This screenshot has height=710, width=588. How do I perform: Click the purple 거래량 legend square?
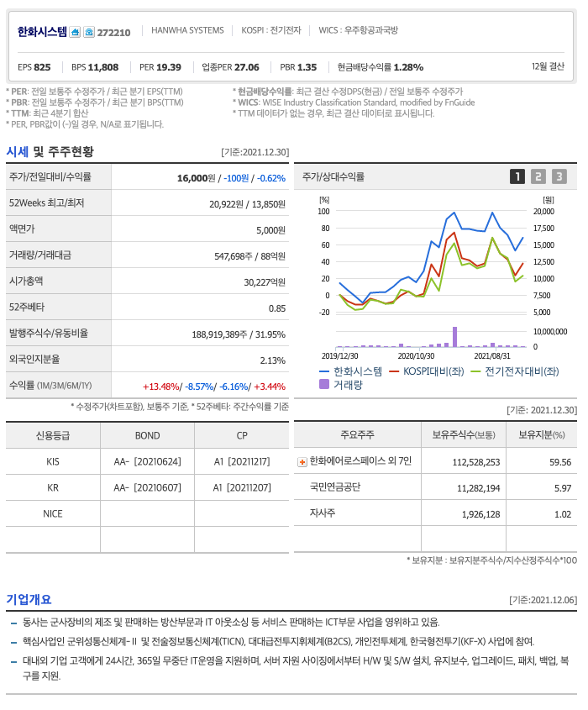[324, 385]
